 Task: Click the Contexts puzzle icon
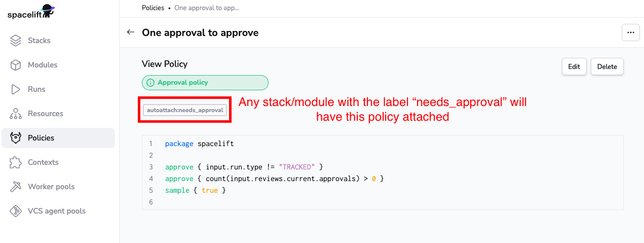[16, 162]
